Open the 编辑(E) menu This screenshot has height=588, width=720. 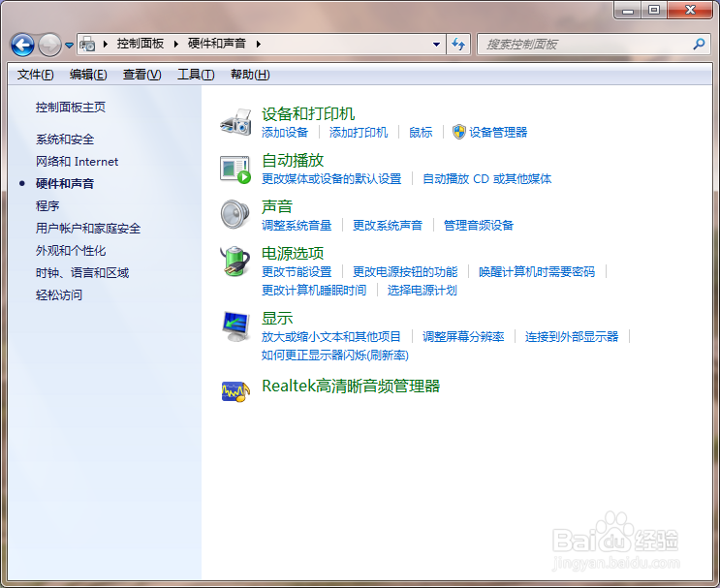click(88, 75)
